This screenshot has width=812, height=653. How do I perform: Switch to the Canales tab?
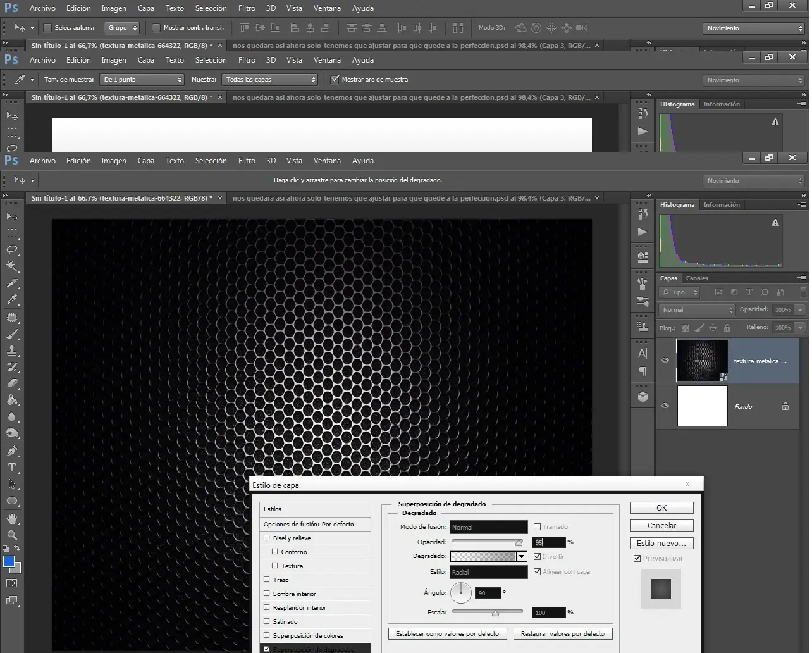point(697,278)
